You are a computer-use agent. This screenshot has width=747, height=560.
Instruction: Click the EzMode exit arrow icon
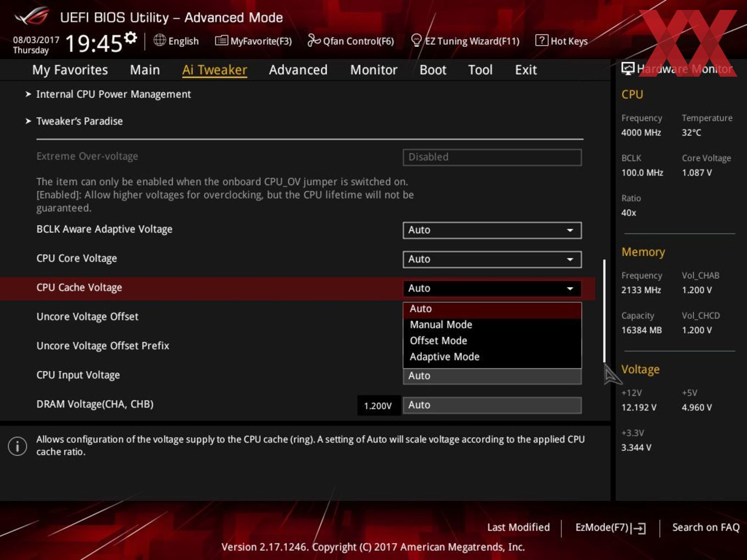638,528
